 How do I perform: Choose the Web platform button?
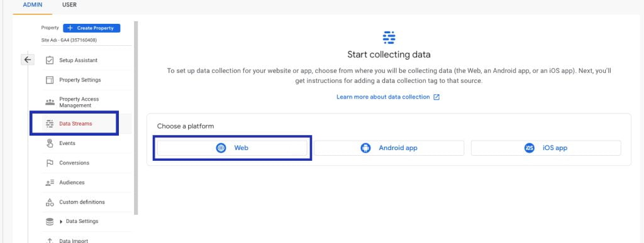pyautogui.click(x=233, y=148)
